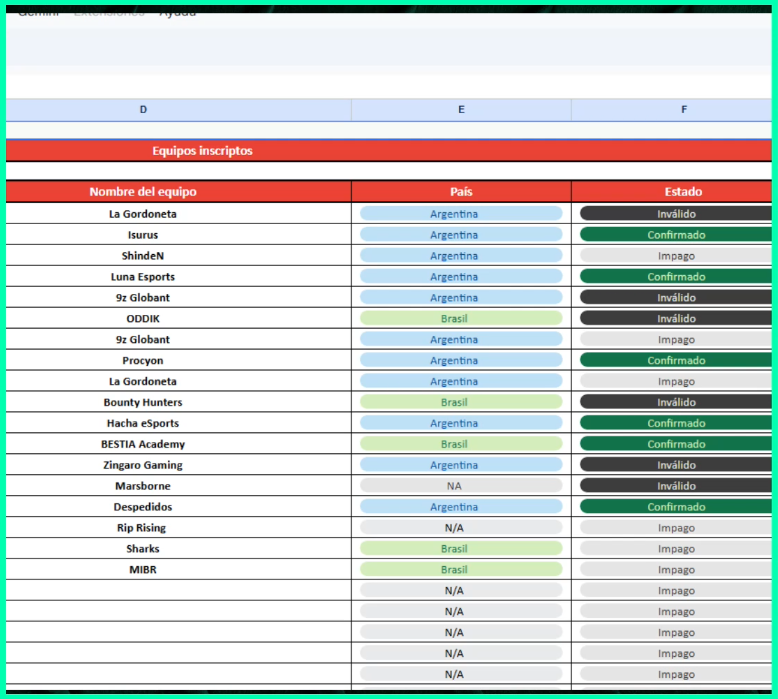Viewport: 778px width, 699px height.
Task: Click the 'País' header cell
Action: [461, 191]
